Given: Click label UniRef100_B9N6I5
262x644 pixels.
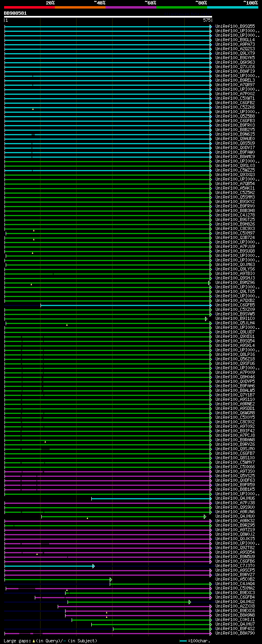Looking at the screenshot, I should pos(235,134).
